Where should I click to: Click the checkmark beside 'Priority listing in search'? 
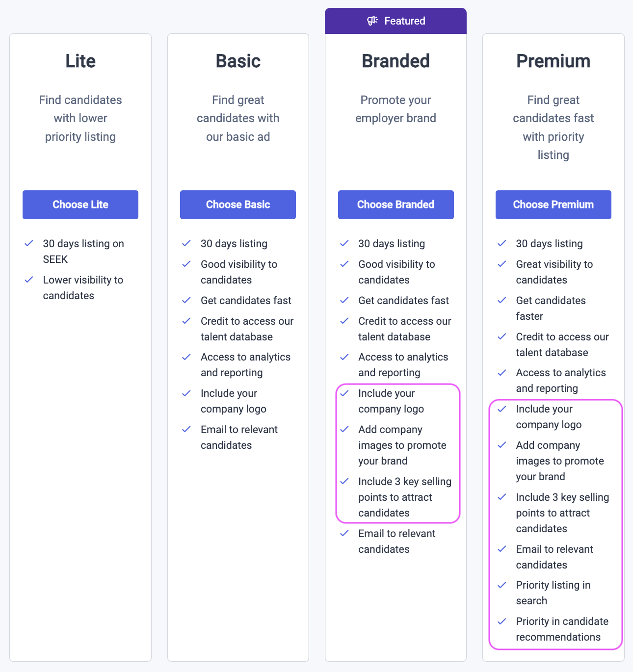point(501,585)
